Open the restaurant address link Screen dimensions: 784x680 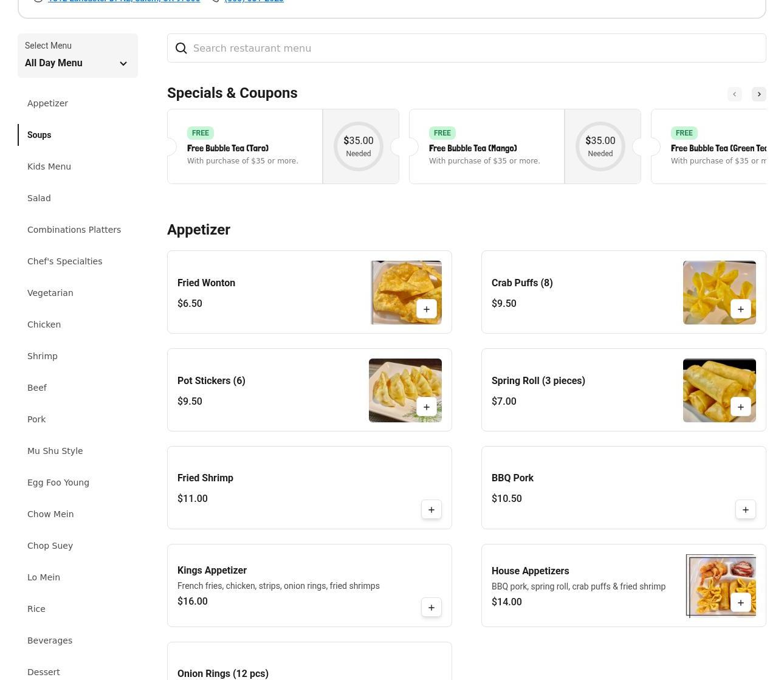tap(124, 1)
